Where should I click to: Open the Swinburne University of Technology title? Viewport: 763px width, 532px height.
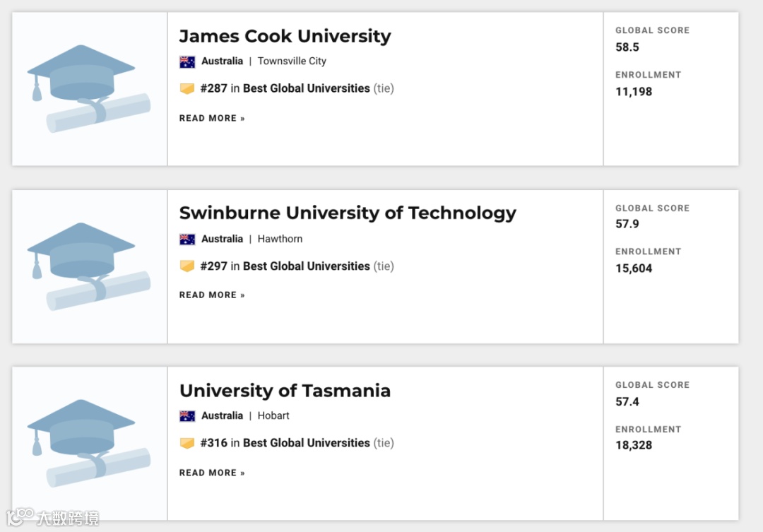pos(348,213)
